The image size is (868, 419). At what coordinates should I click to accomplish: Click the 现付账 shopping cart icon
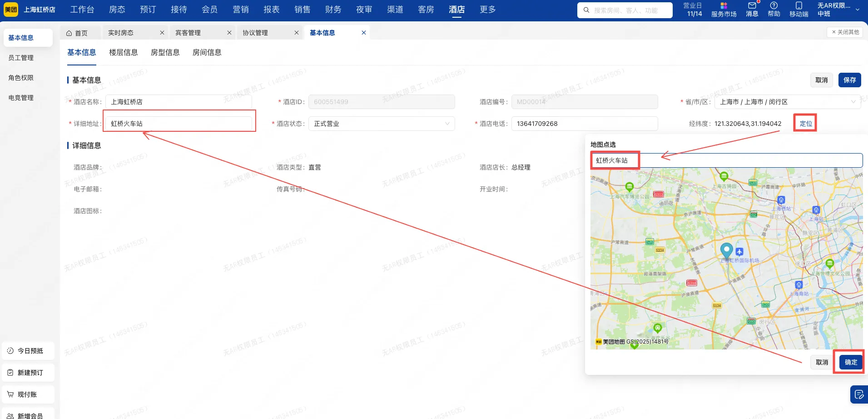click(x=10, y=394)
